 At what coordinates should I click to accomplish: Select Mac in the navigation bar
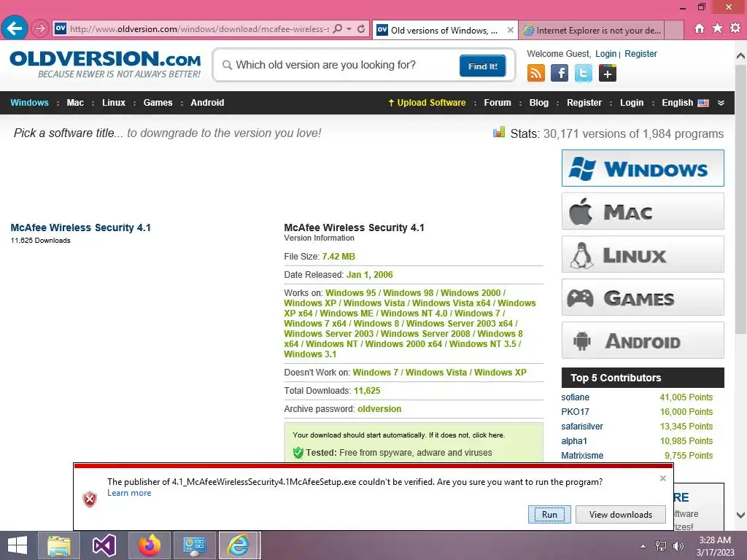click(75, 103)
